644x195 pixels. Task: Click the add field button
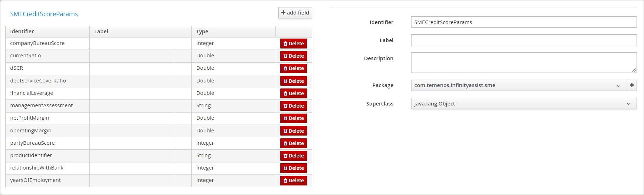pyautogui.click(x=295, y=13)
